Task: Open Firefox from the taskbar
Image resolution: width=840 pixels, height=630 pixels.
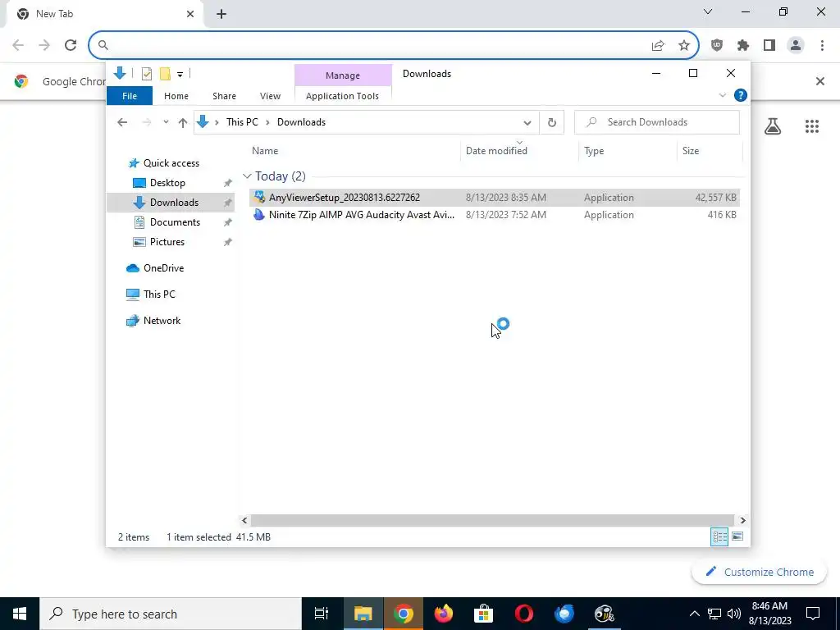Action: tap(444, 614)
